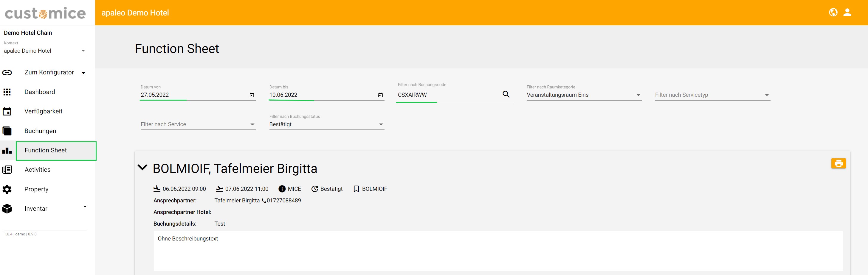Click the Demo Hotel Chain label
This screenshot has width=868, height=275.
point(28,33)
